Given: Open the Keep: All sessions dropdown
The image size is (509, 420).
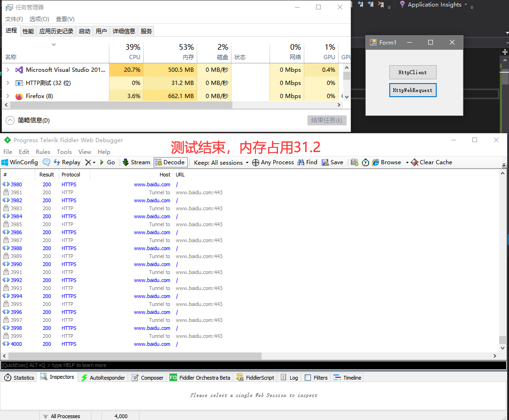Looking at the screenshot, I should tap(221, 162).
